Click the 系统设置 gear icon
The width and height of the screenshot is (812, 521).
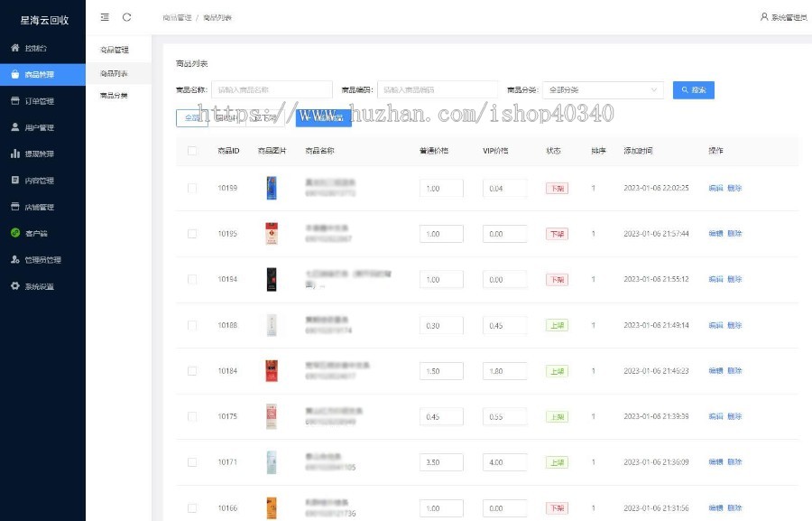pos(15,285)
